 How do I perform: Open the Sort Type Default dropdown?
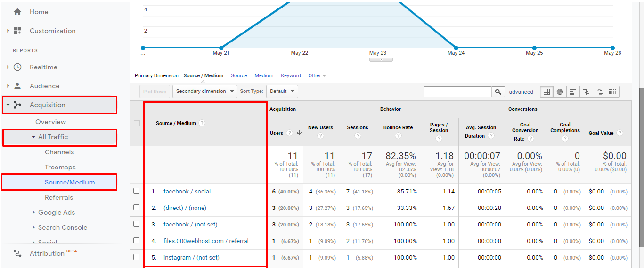point(282,92)
